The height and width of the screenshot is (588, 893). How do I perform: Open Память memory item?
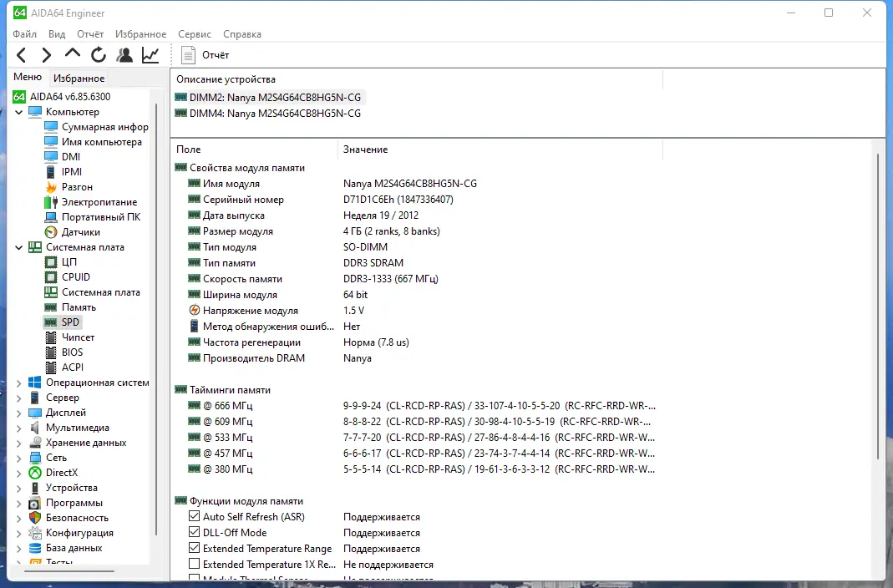(70, 307)
